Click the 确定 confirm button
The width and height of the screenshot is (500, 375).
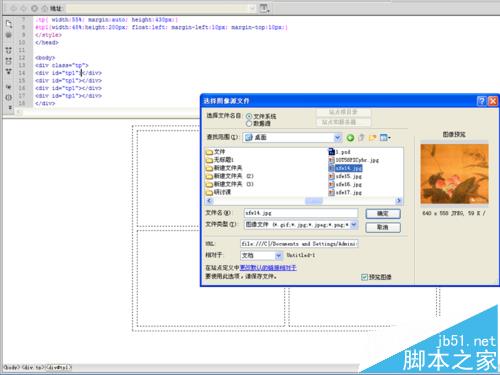(383, 214)
